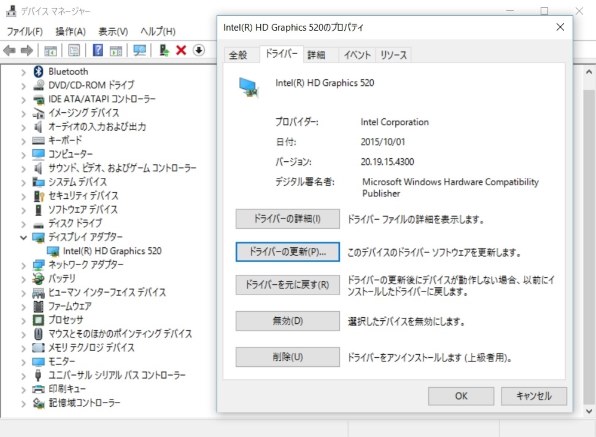Click the ファームウェア chip icon

click(x=38, y=306)
